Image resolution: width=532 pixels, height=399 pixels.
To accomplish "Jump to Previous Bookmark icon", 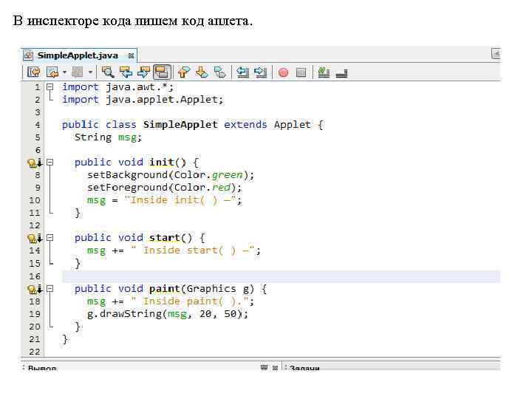I will point(184,72).
